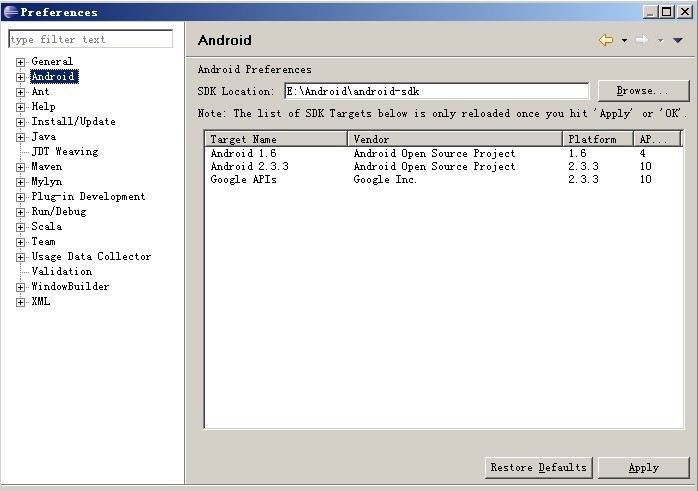
Task: Click Browse... to choose SDK folder
Action: [x=643, y=91]
